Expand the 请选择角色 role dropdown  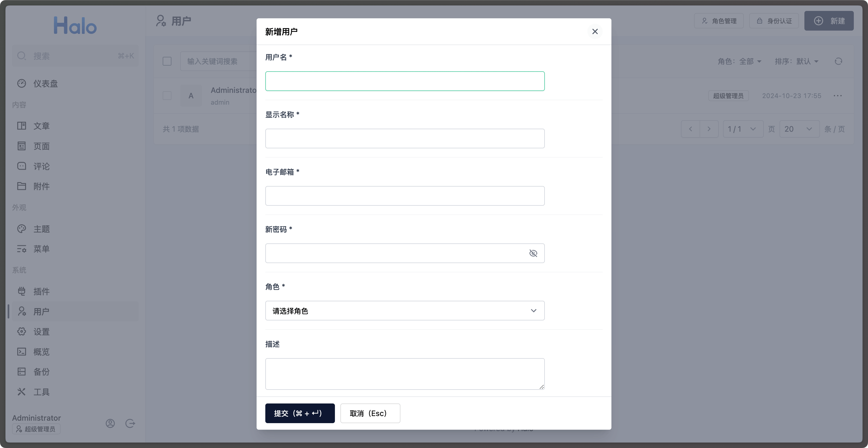405,311
